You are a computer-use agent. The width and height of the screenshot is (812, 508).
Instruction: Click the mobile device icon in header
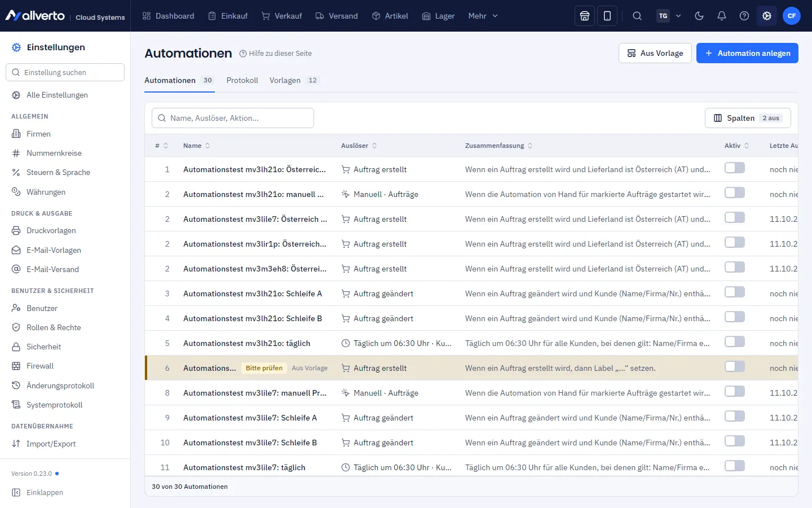pos(607,16)
